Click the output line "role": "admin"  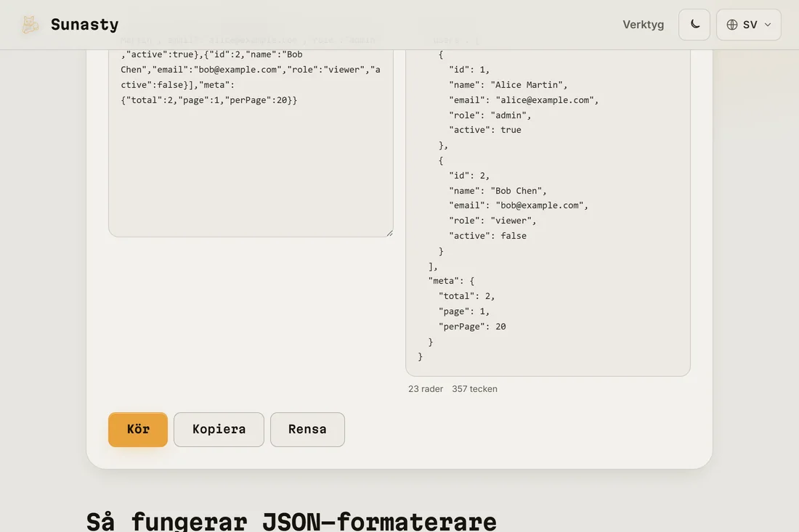click(490, 115)
